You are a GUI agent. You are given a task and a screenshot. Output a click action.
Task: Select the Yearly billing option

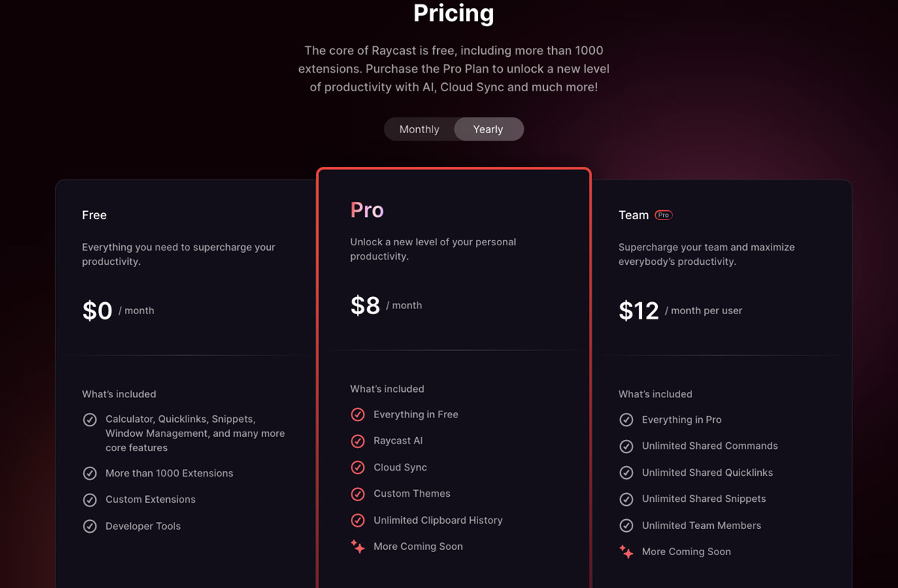488,129
